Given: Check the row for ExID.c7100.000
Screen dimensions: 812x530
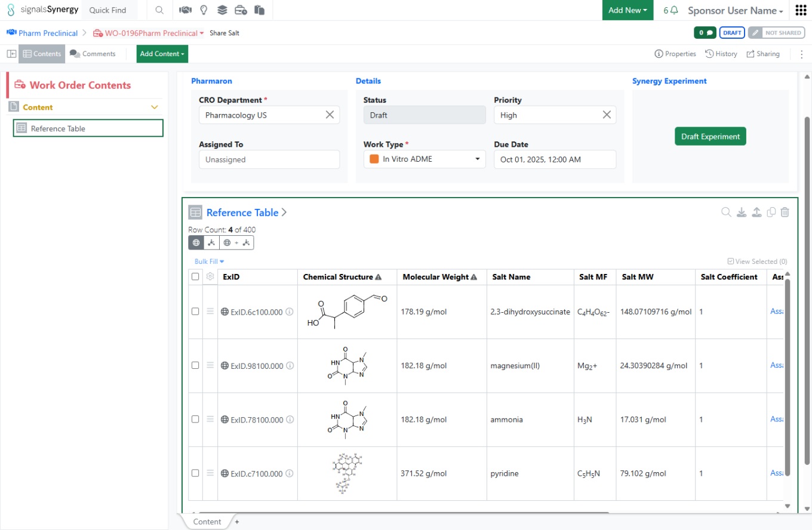Looking at the screenshot, I should 195,473.
